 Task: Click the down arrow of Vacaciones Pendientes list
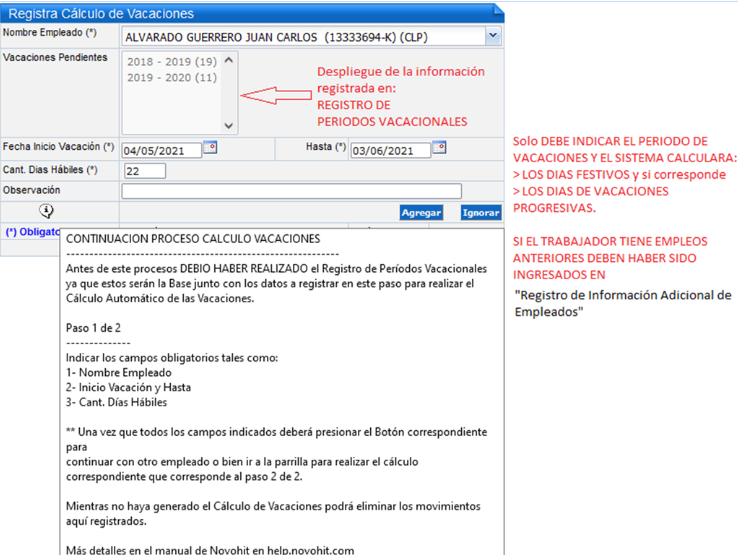click(x=229, y=126)
